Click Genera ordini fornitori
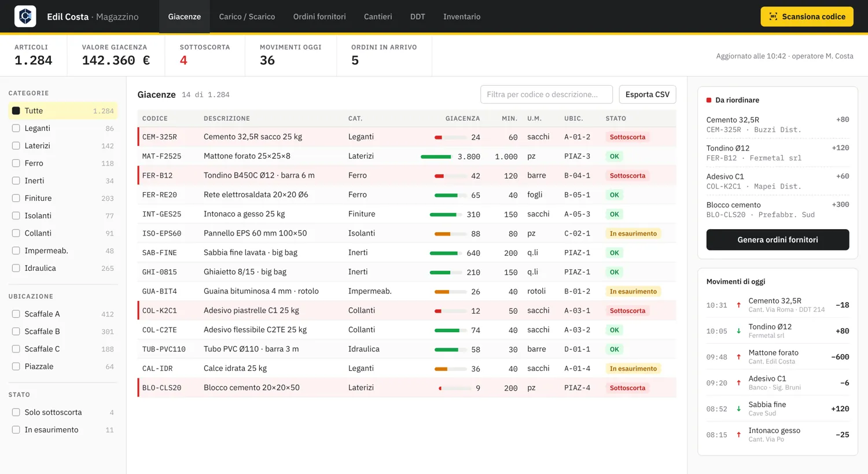The image size is (868, 474). 778,240
